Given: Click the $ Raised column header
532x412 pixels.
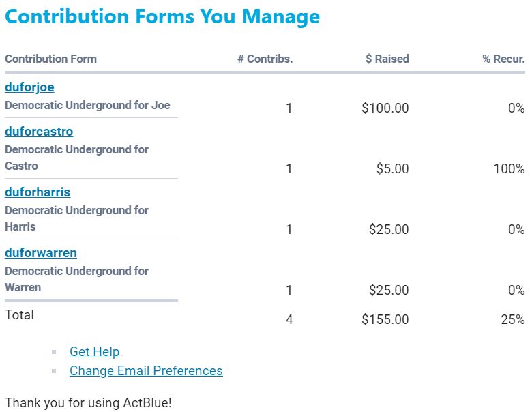Looking at the screenshot, I should pos(387,59).
